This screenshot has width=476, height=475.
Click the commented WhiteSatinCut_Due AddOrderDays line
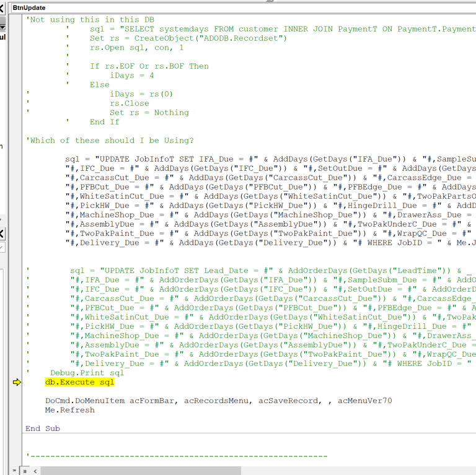click(x=273, y=317)
